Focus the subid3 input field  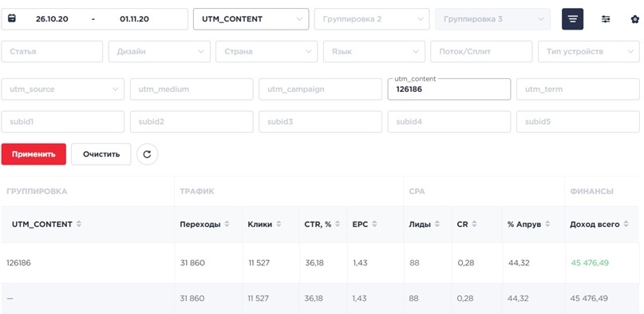click(320, 121)
